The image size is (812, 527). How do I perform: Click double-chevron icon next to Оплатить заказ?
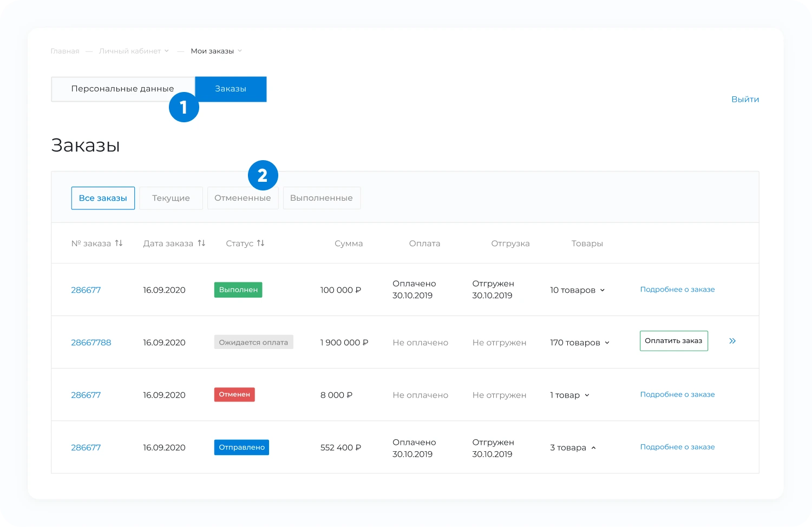[x=732, y=341]
